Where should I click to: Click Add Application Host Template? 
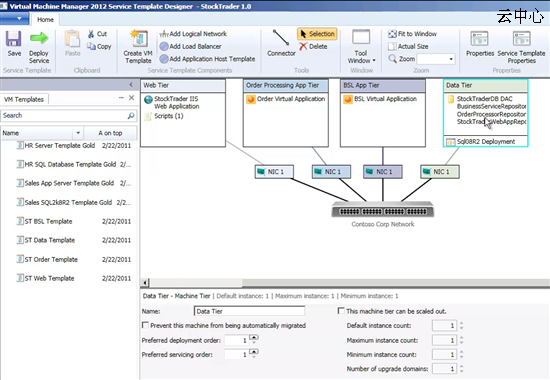pyautogui.click(x=207, y=59)
